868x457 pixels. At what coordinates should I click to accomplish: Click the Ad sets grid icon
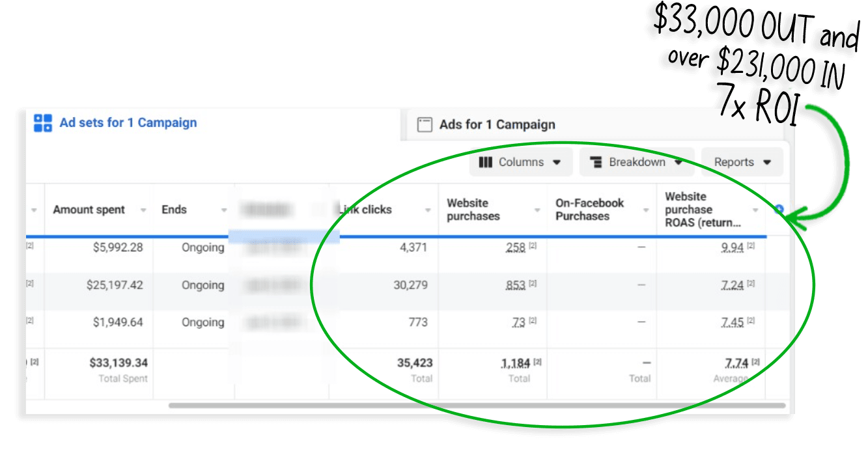tap(43, 123)
